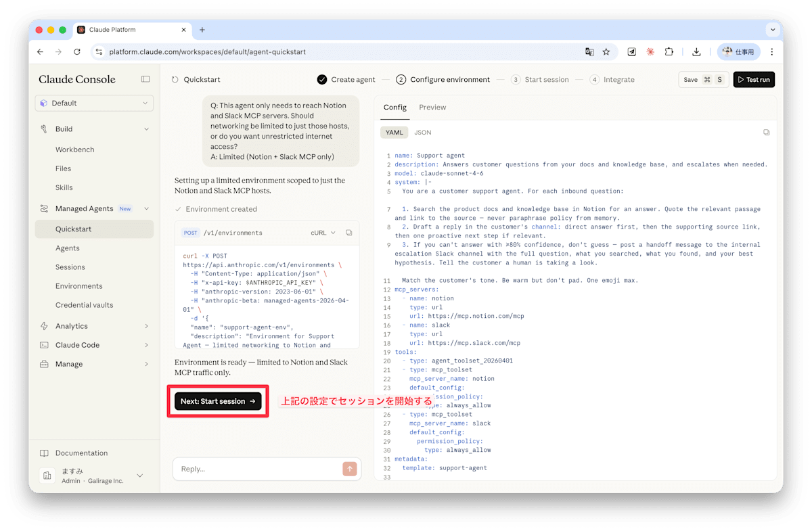Switch config format to JSON

(x=422, y=133)
